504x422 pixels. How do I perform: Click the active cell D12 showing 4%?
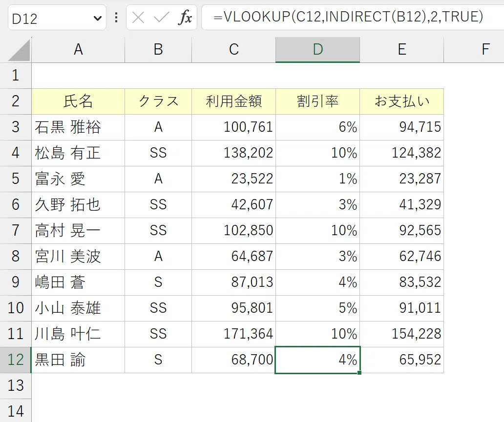pos(317,360)
